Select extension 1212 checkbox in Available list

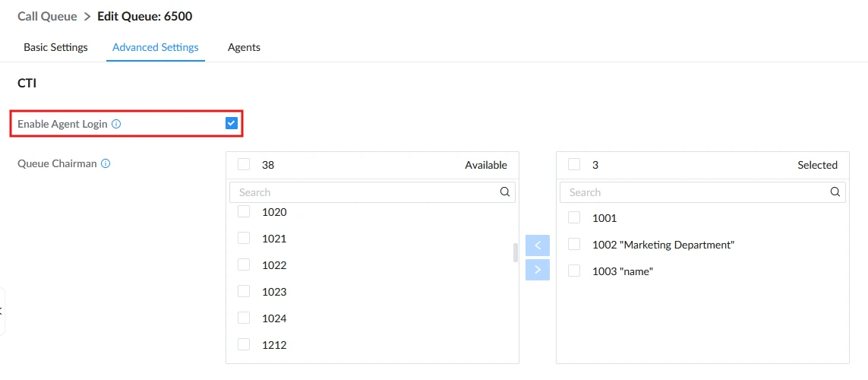tap(244, 344)
